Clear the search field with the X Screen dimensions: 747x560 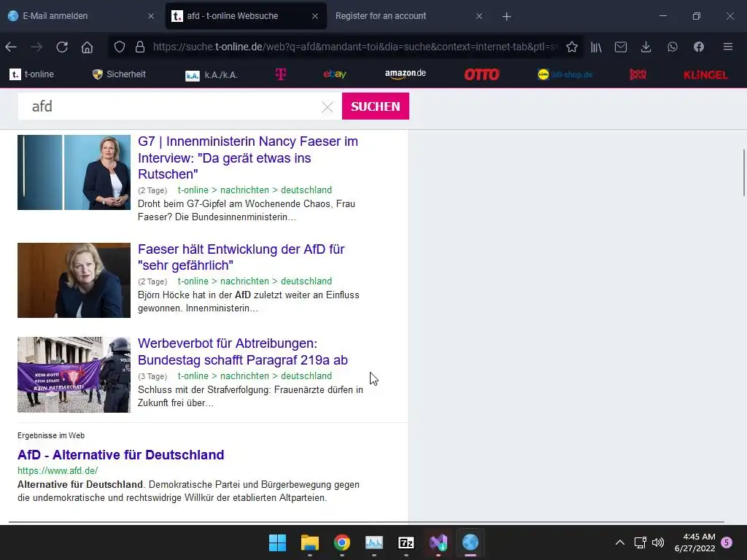point(328,107)
